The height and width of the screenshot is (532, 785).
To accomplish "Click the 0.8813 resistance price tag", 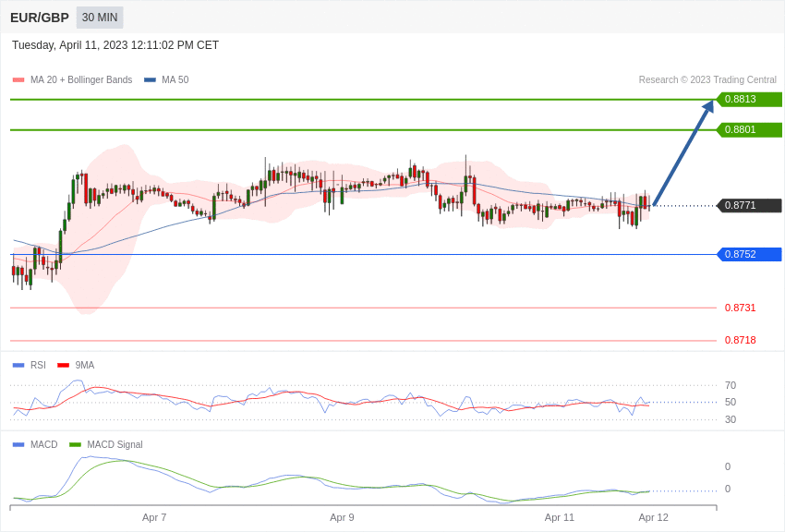I will (x=749, y=99).
